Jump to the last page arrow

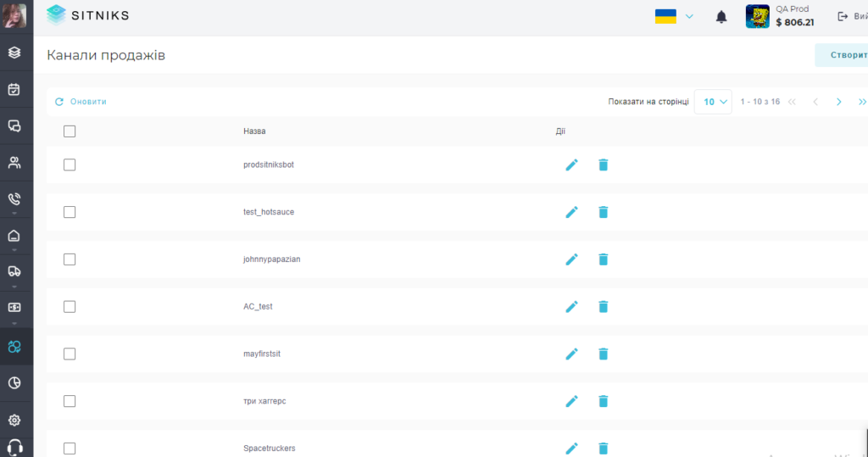pyautogui.click(x=862, y=102)
